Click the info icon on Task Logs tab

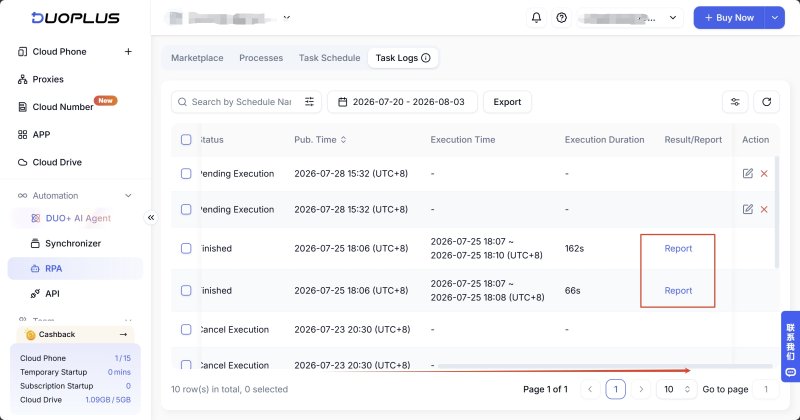pyautogui.click(x=426, y=58)
